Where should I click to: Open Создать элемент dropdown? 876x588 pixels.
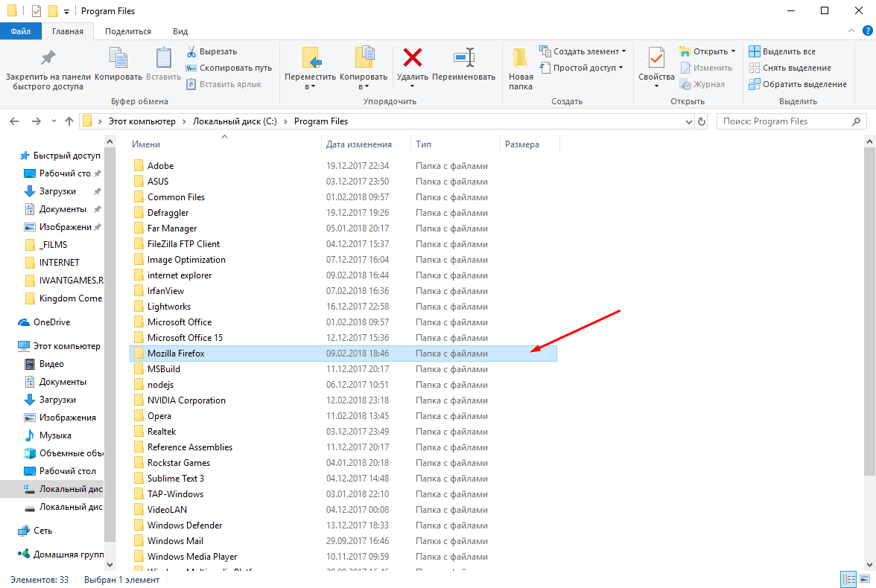pyautogui.click(x=583, y=51)
